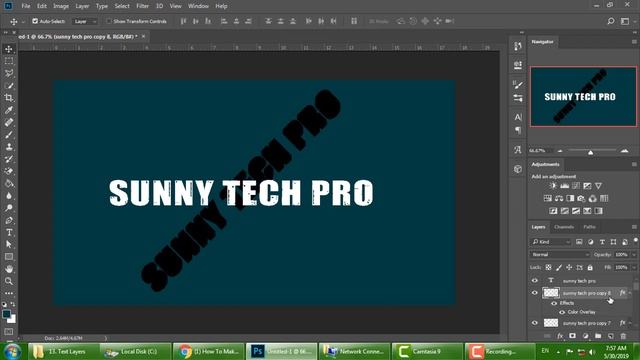Viewport: 640px width, 360px height.
Task: Select the Crop tool
Action: 9,98
